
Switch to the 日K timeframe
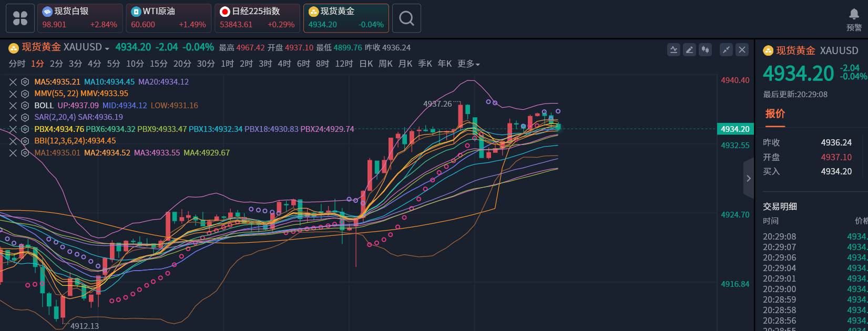366,64
